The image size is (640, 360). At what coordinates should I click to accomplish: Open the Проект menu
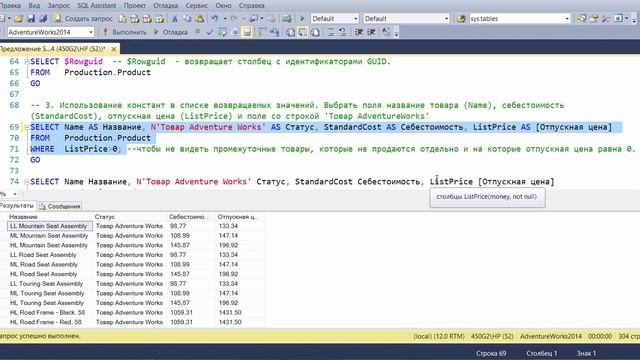(135, 5)
